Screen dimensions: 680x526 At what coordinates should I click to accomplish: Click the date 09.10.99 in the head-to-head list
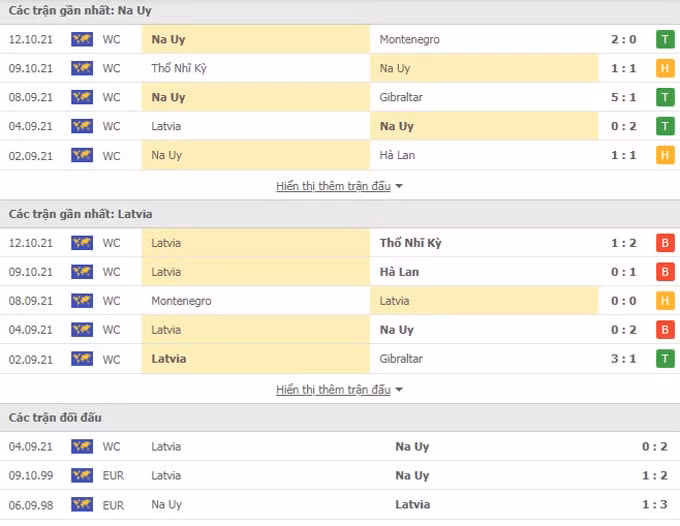point(31,476)
